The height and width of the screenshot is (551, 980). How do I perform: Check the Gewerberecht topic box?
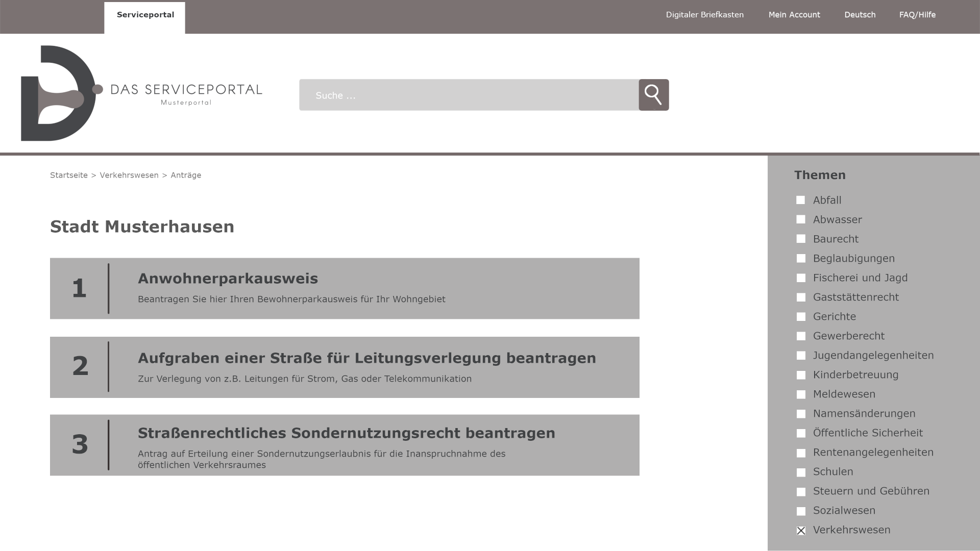(x=800, y=336)
